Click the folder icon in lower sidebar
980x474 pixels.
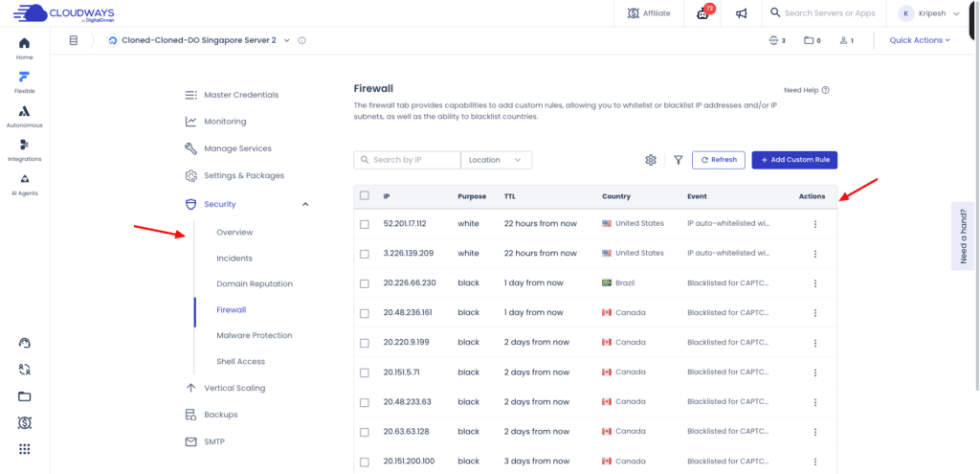[x=24, y=396]
